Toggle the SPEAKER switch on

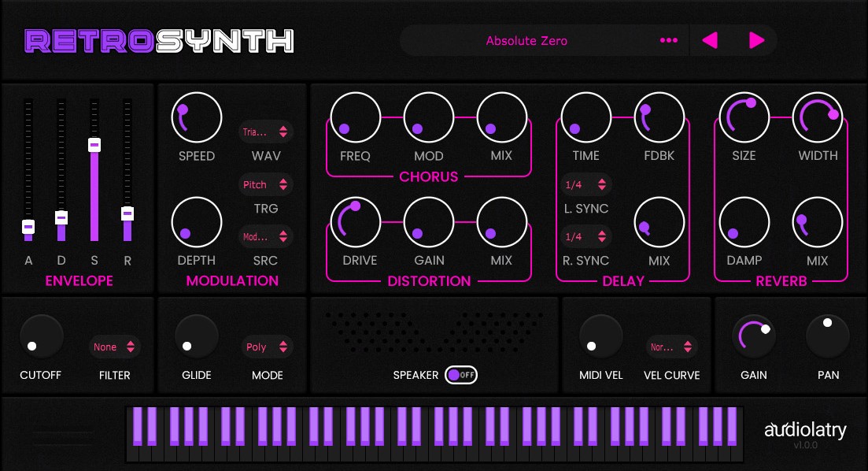tap(461, 375)
